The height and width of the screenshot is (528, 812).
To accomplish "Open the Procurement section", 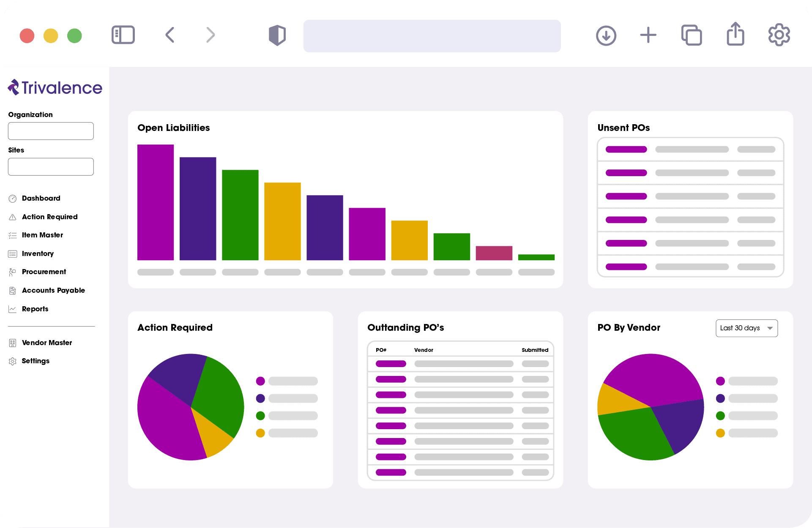I will 44,272.
